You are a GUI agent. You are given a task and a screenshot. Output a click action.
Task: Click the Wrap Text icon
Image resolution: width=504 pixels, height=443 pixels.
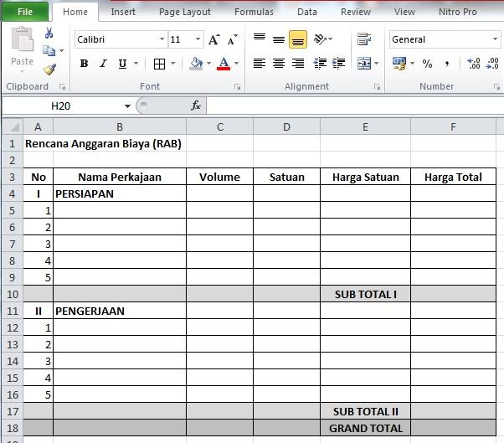pos(364,39)
